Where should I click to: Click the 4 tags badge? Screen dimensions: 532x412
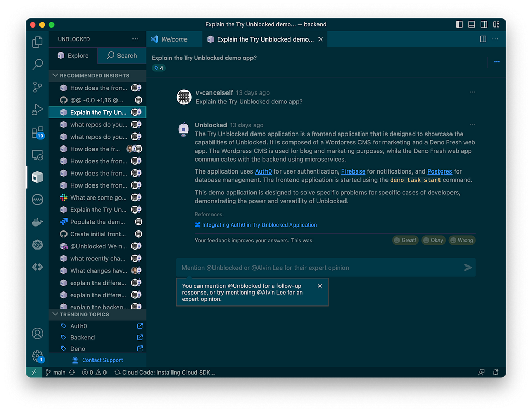pos(158,68)
